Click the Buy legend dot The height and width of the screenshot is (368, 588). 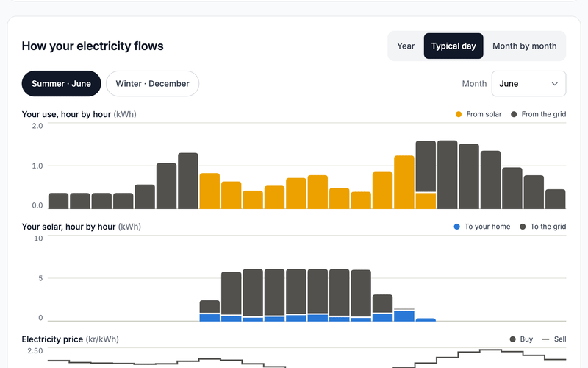click(512, 339)
